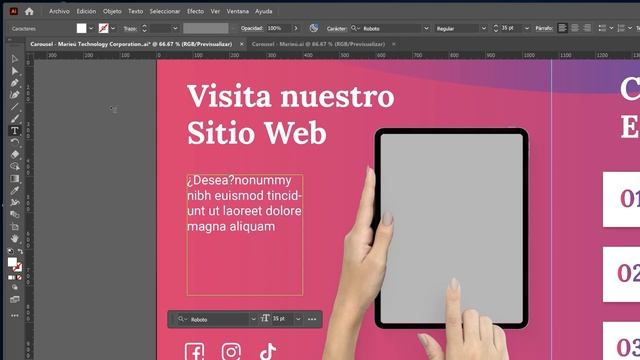This screenshot has height=360, width=640.
Task: Select the Eyedropper tool
Action: pos(14,191)
